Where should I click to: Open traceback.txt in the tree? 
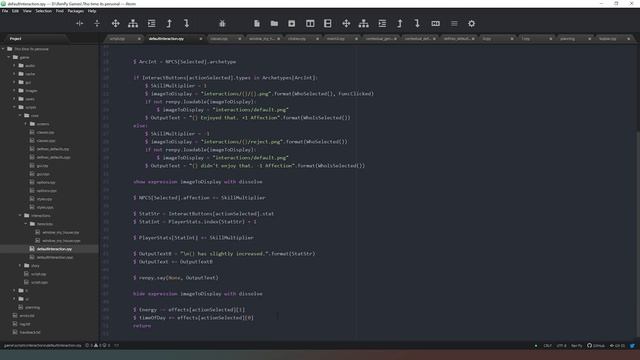30,332
